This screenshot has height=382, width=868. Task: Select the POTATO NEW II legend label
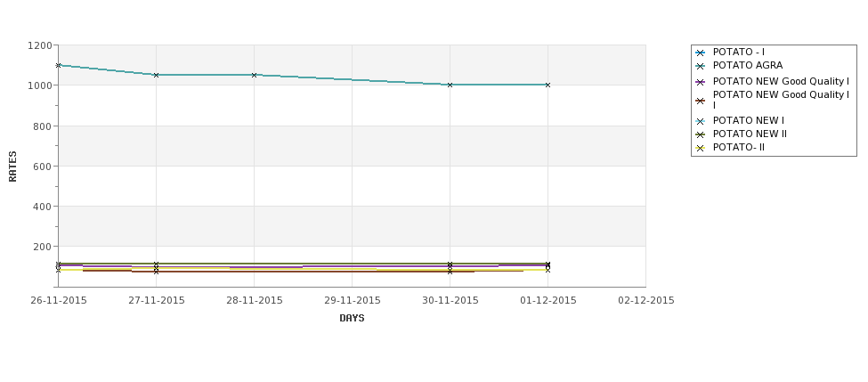[750, 134]
